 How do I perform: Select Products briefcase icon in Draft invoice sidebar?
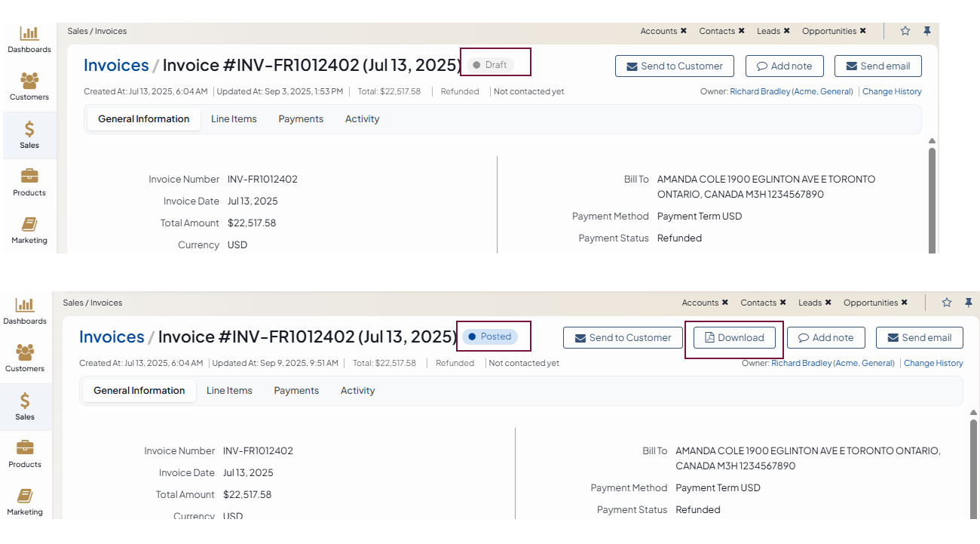point(29,177)
